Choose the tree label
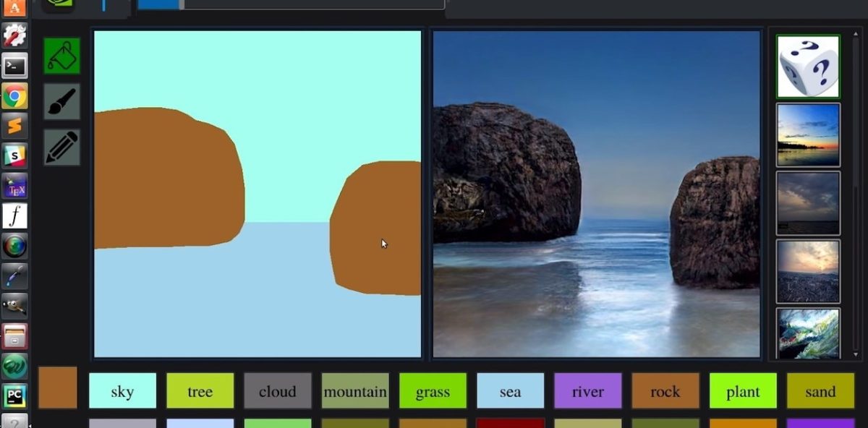Screen dimensions: 868x428 pyautogui.click(x=200, y=391)
